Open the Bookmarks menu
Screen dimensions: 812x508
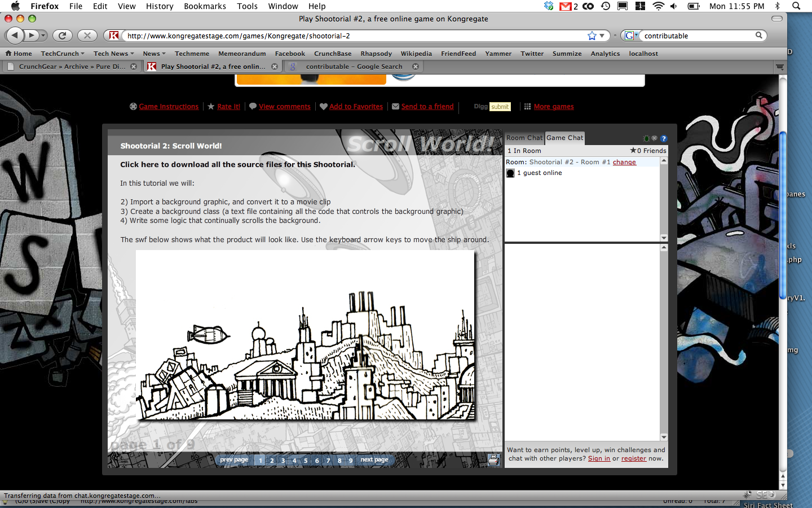tap(205, 6)
